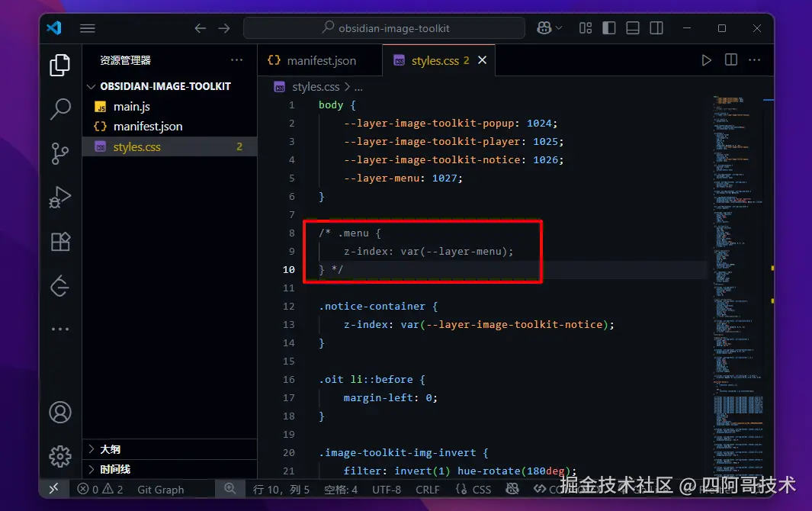The width and height of the screenshot is (812, 511).
Task: Click the 2 problems badge on styles.css
Action: point(239,146)
